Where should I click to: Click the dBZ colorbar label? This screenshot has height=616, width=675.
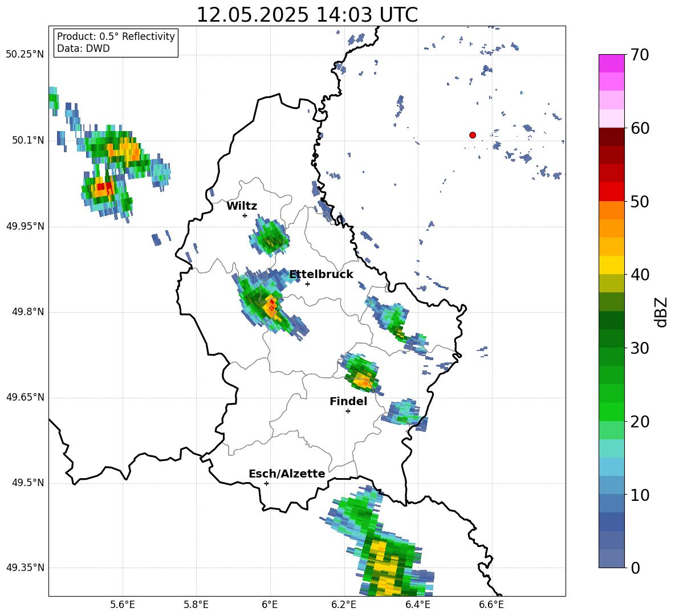pyautogui.click(x=661, y=312)
